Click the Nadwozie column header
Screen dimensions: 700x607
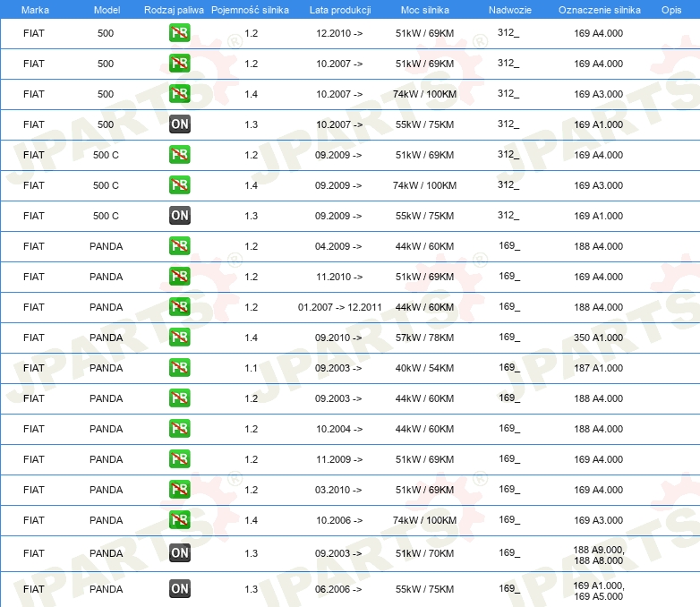[x=510, y=10]
